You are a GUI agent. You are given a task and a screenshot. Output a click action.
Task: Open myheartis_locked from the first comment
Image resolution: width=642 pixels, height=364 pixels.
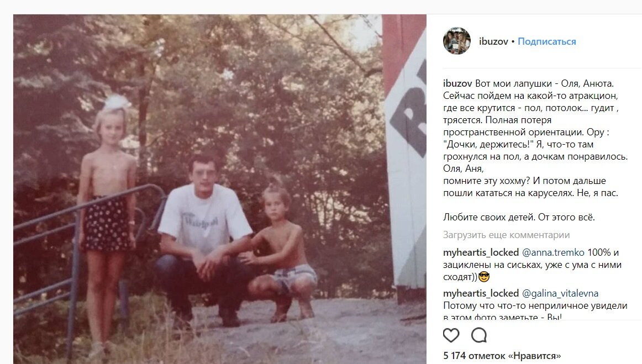click(481, 252)
